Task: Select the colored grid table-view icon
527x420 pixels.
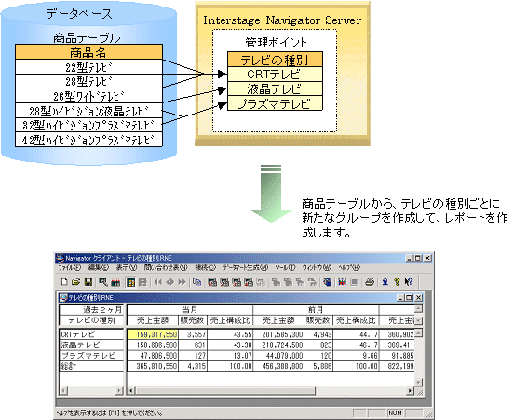Action: coord(130,282)
